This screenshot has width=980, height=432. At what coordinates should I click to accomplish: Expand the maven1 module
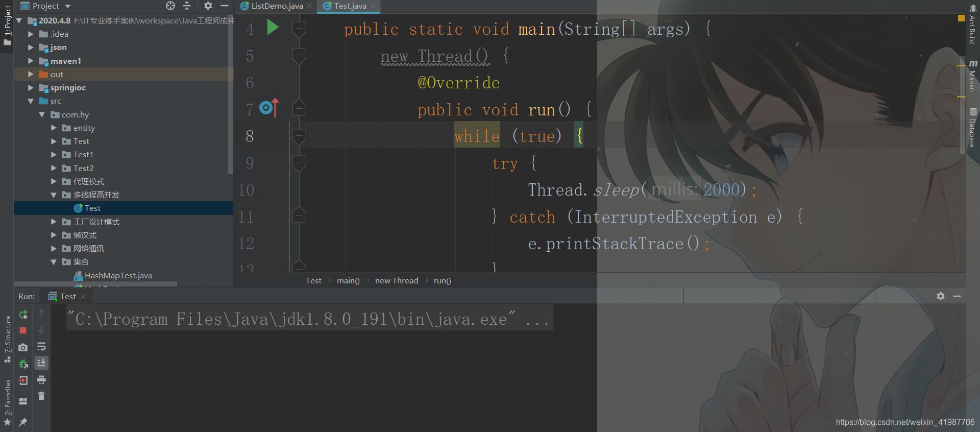(31, 61)
